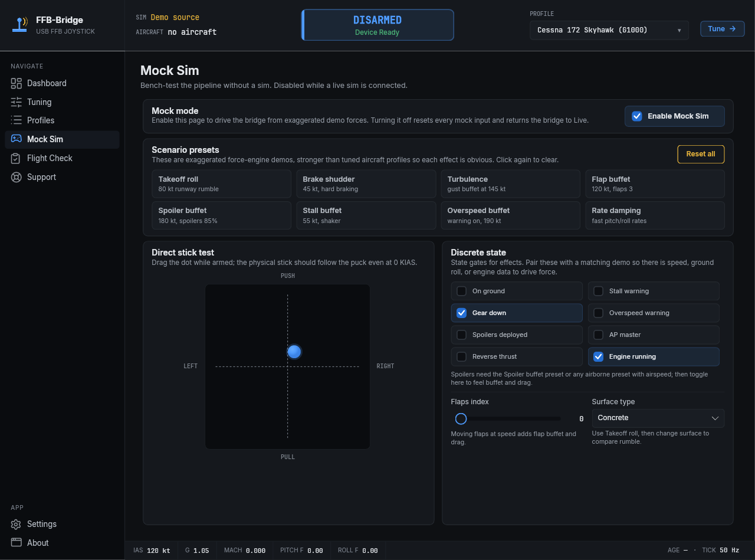Click the Demo source sim label

[175, 18]
